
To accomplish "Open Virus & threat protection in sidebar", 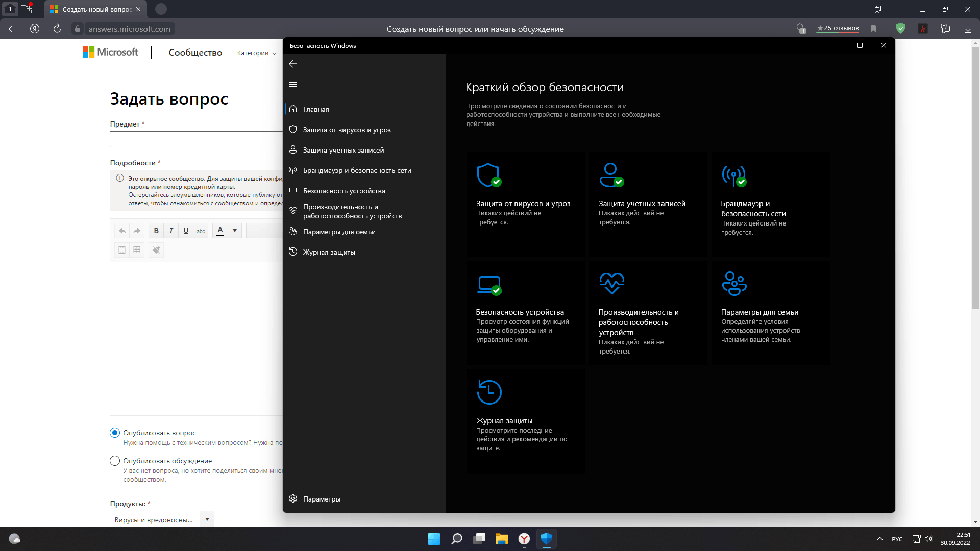I will [x=347, y=130].
